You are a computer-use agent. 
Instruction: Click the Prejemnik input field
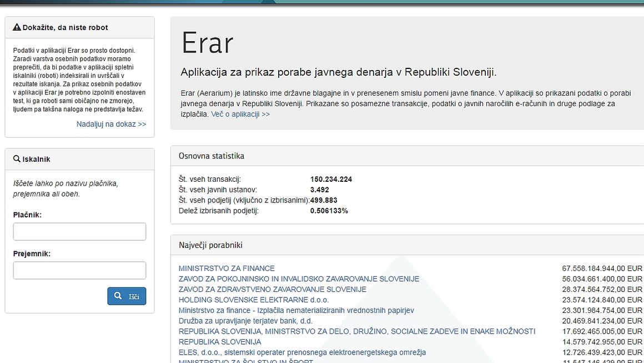pos(79,271)
